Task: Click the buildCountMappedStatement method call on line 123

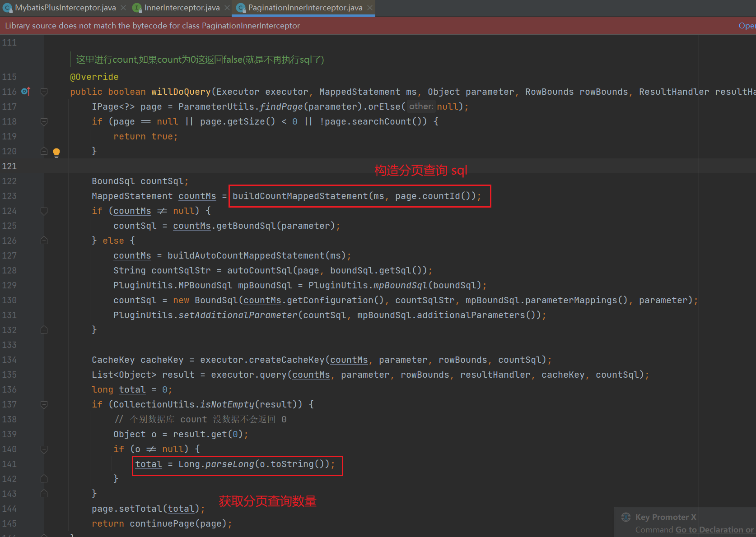Action: click(300, 196)
